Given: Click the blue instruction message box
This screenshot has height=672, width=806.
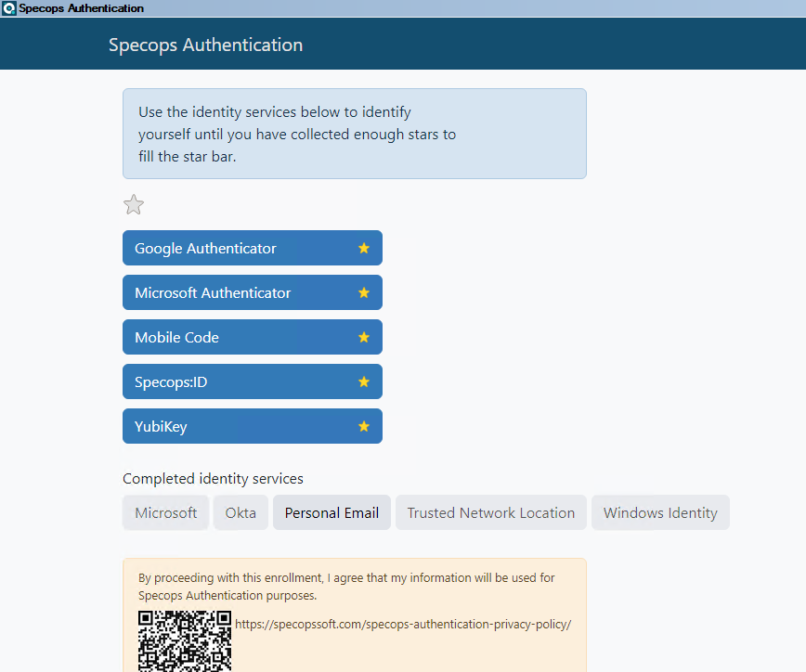Looking at the screenshot, I should pyautogui.click(x=354, y=133).
